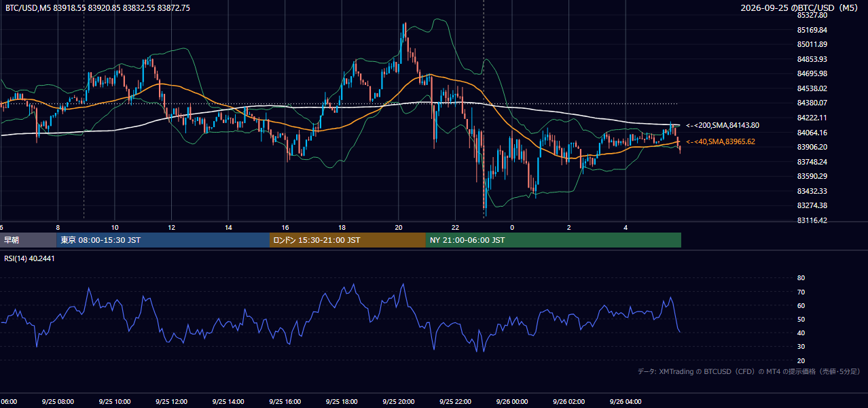Click the 9/25 18:00 bottom time label
The height and width of the screenshot is (408, 868).
(x=342, y=401)
